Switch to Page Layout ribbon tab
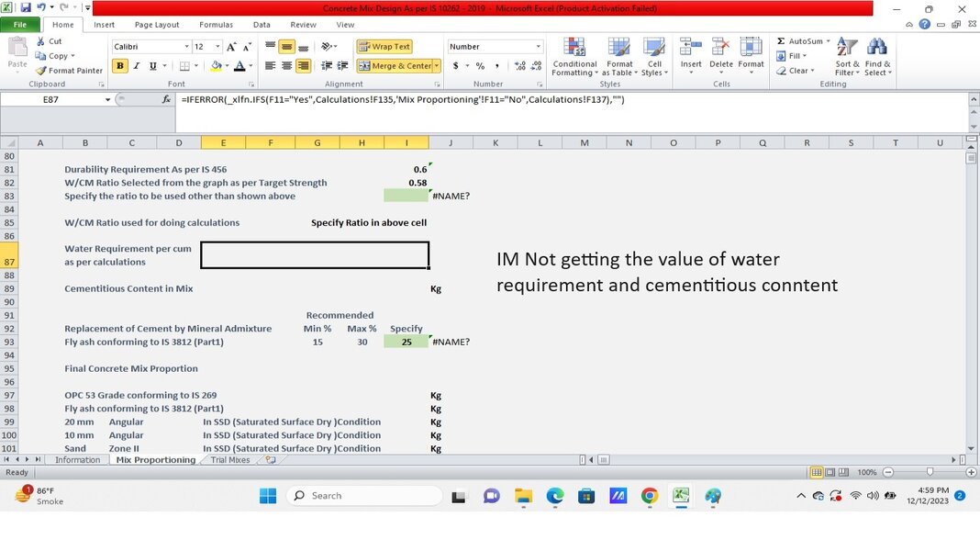Screen dimensions: 980x551 [x=157, y=25]
